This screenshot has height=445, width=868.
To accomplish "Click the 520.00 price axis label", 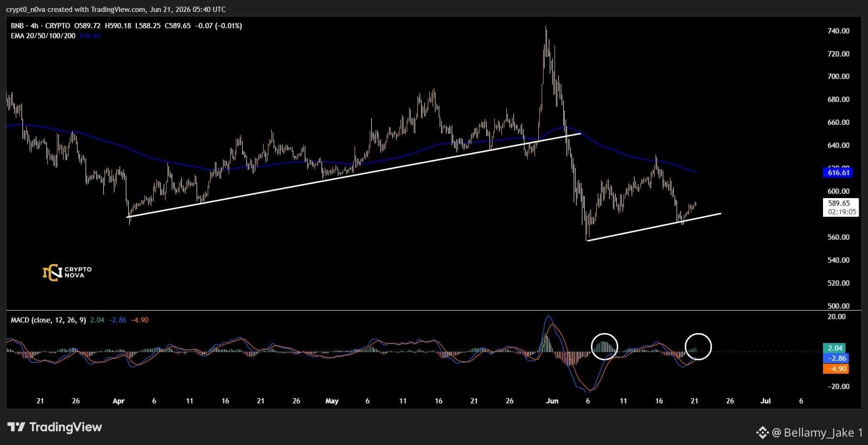I will [838, 283].
